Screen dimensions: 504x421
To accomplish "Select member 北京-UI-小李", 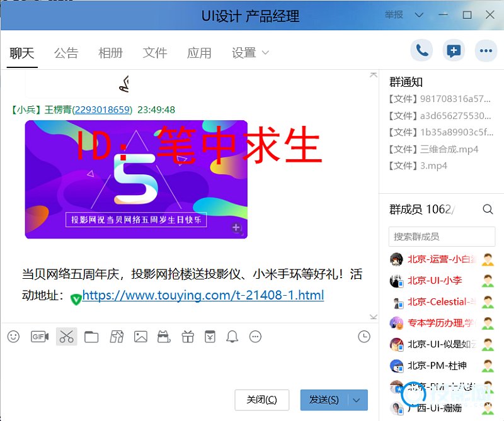I will [435, 281].
